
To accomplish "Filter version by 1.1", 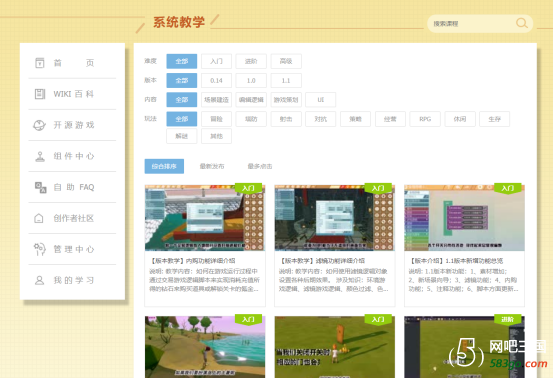I will pos(286,80).
